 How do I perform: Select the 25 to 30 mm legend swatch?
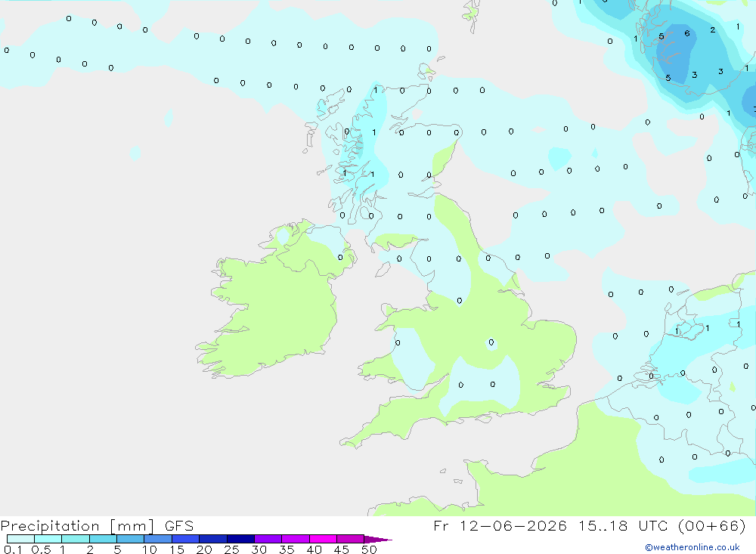tap(240, 539)
